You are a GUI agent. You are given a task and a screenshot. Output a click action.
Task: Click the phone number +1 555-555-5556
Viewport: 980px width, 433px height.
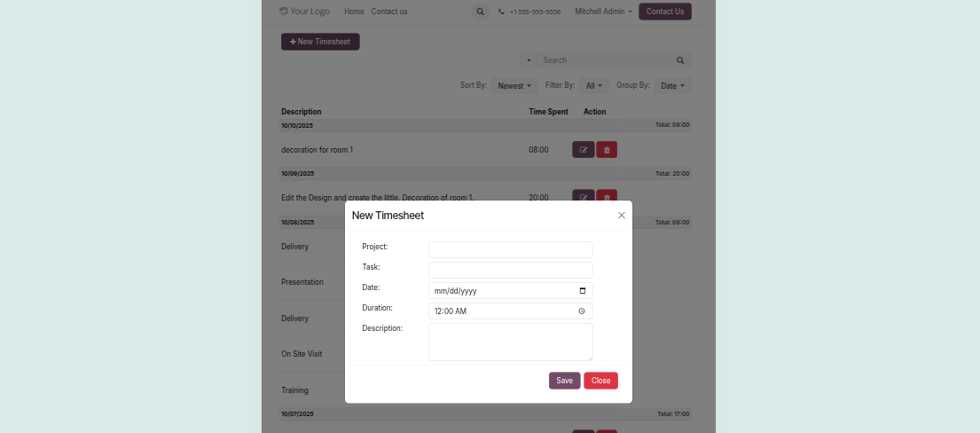click(x=535, y=12)
